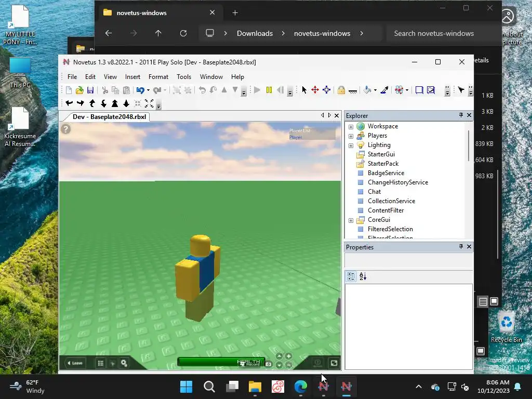
Task: Click the File Explorer Refresh button
Action: tap(183, 33)
